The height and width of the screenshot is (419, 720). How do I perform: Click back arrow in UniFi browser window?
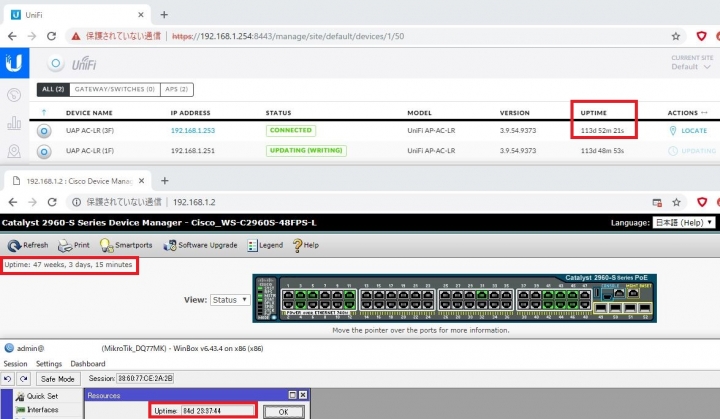(x=12, y=36)
